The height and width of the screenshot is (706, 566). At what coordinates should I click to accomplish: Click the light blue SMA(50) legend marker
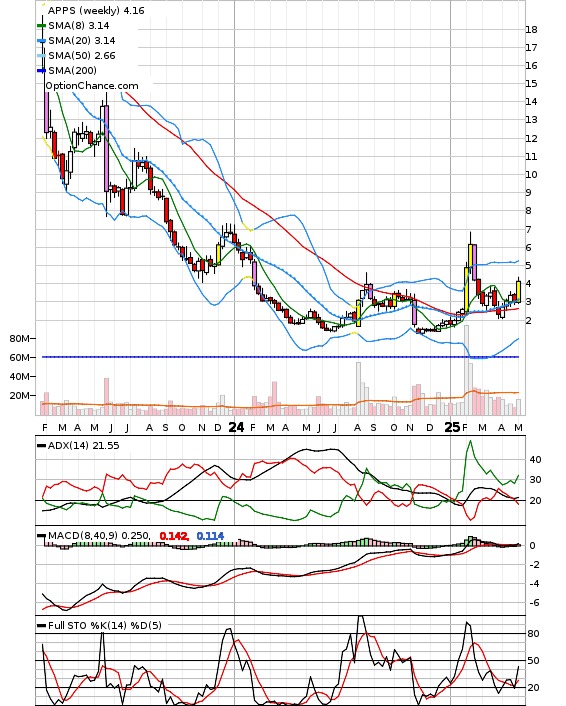point(41,56)
